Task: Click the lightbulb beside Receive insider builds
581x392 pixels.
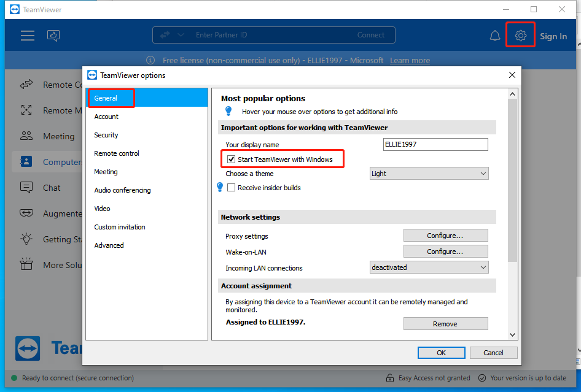Action: [220, 187]
